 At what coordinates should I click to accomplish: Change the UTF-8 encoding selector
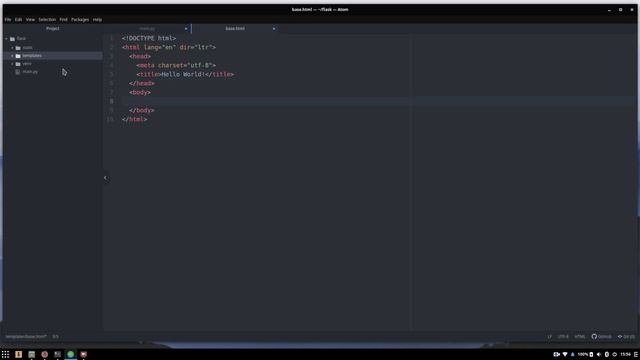tap(563, 337)
